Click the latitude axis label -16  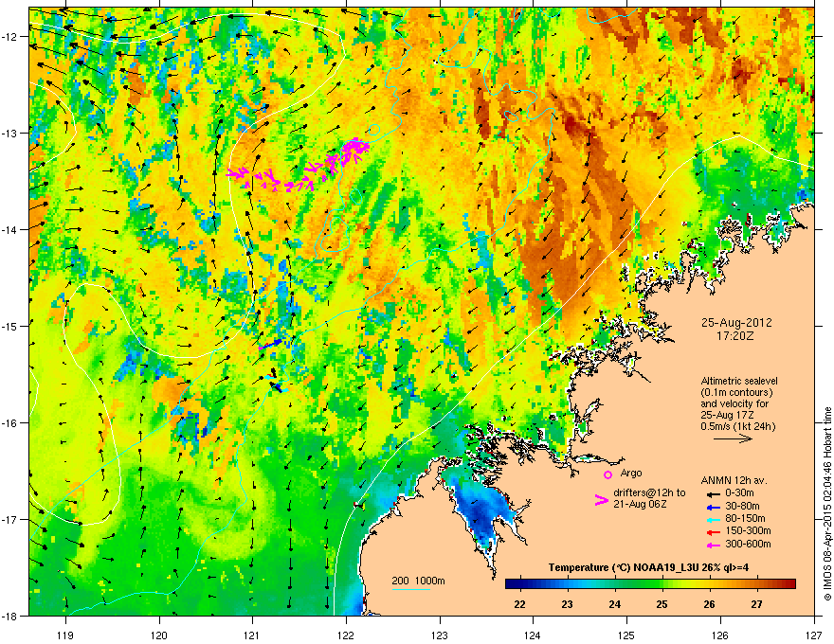(11, 423)
